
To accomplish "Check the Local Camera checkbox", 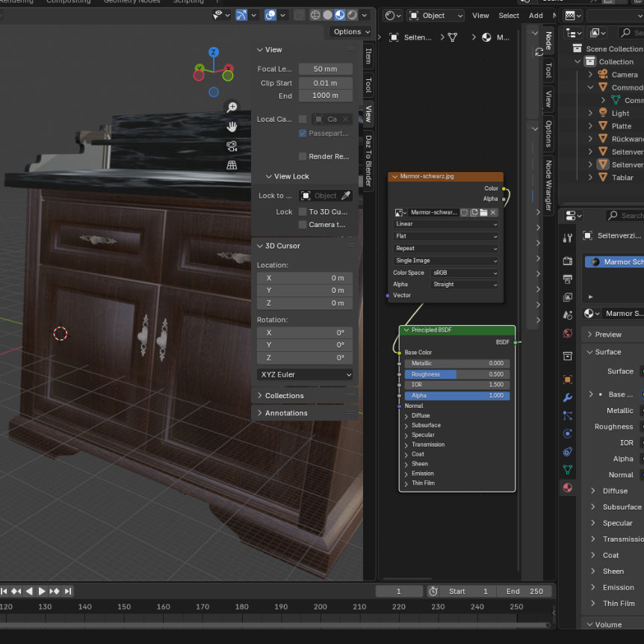I will point(303,119).
